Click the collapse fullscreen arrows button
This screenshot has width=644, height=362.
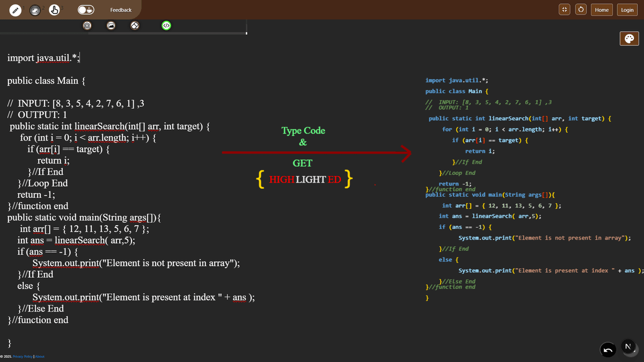[564, 10]
